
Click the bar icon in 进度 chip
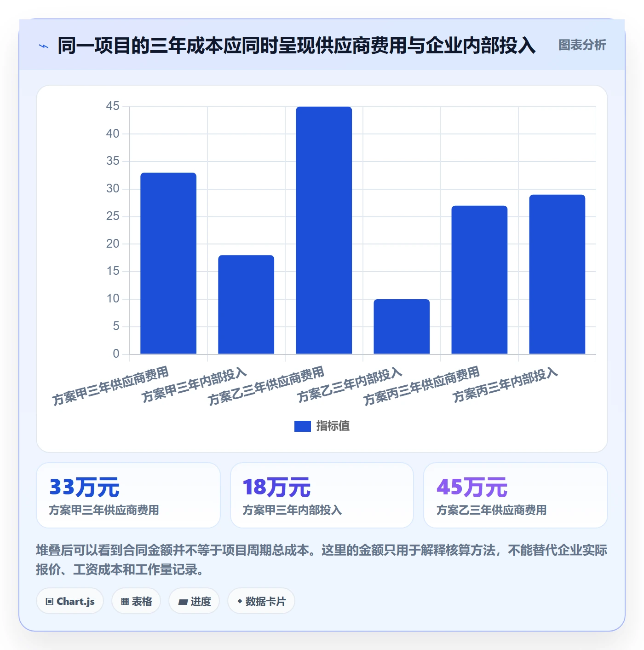(183, 602)
